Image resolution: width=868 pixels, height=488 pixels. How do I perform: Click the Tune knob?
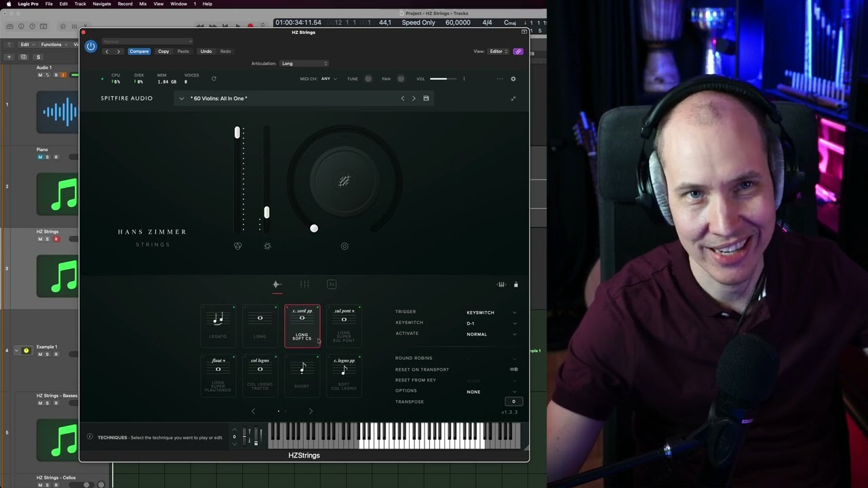point(368,79)
